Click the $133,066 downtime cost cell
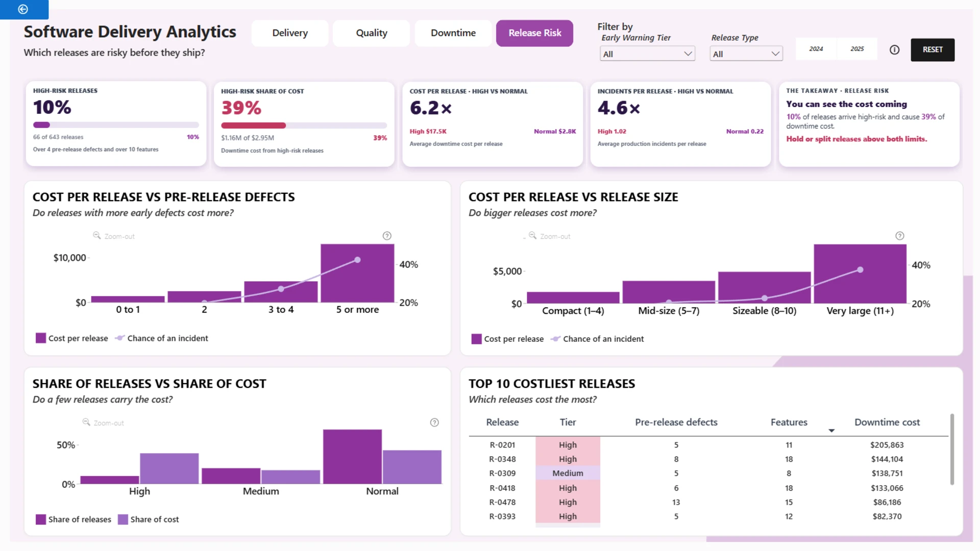The image size is (980, 551). click(887, 488)
